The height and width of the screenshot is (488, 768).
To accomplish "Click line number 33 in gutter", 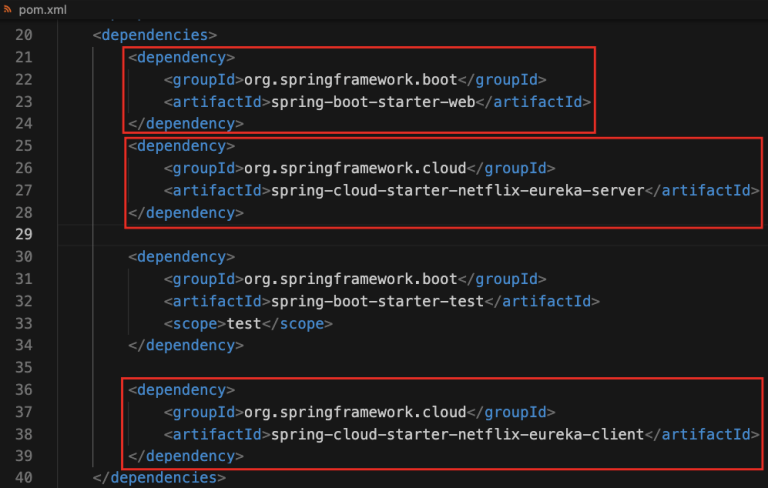I will click(x=24, y=323).
